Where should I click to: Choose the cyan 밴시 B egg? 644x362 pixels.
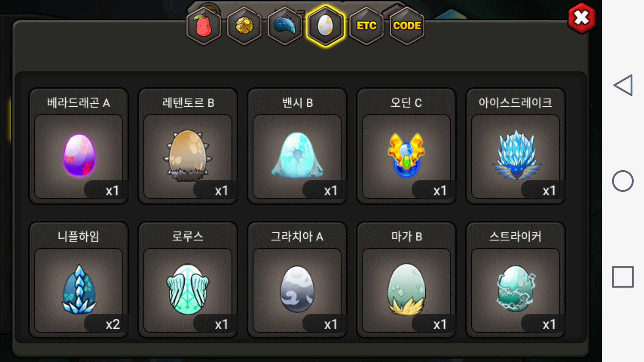pos(297,146)
